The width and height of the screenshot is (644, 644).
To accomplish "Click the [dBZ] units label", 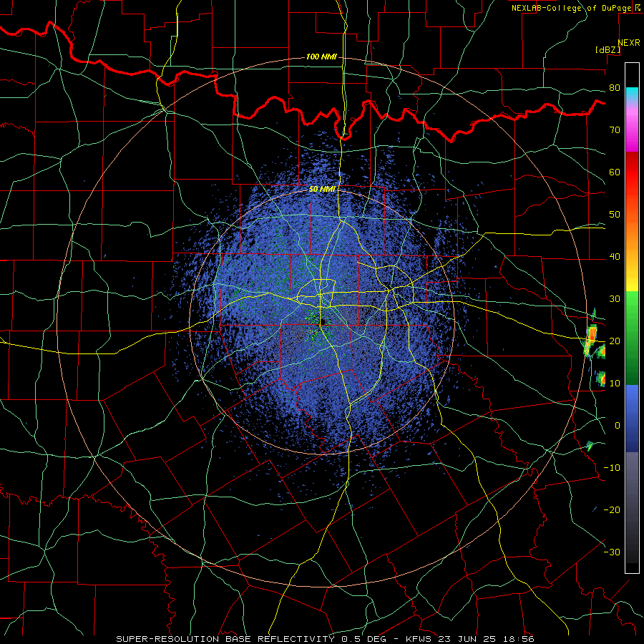I will (608, 49).
